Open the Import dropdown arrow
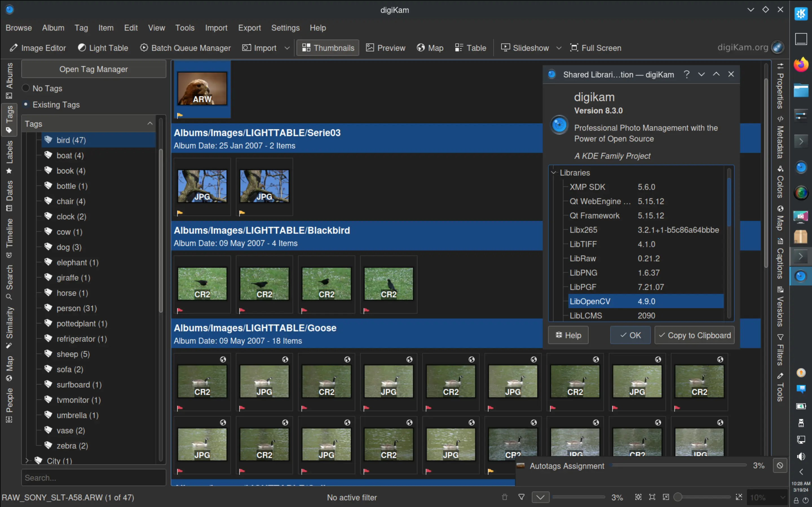This screenshot has height=507, width=812. [x=287, y=48]
